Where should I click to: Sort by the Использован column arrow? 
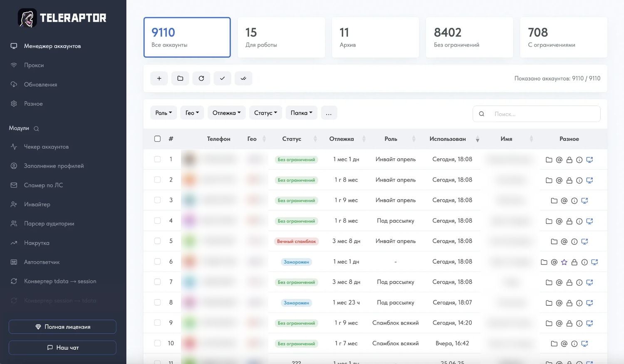click(x=478, y=139)
